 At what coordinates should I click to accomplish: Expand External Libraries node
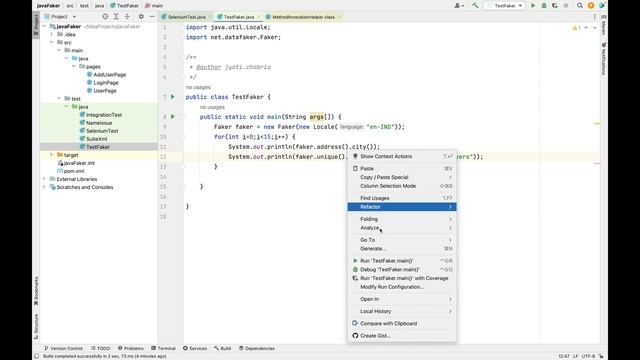[x=44, y=179]
